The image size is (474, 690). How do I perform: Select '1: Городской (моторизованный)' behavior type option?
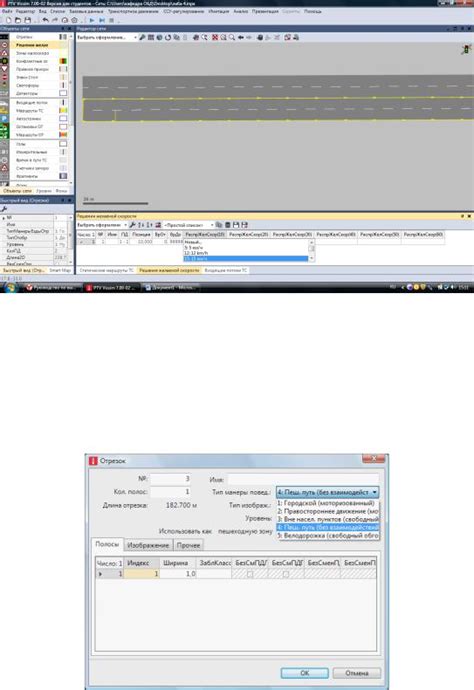point(327,503)
